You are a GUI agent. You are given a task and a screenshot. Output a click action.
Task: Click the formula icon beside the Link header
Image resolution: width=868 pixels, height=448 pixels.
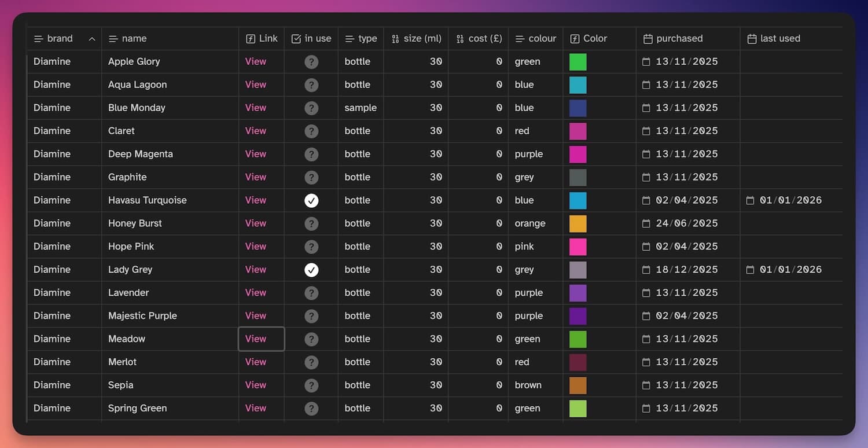[x=251, y=39]
